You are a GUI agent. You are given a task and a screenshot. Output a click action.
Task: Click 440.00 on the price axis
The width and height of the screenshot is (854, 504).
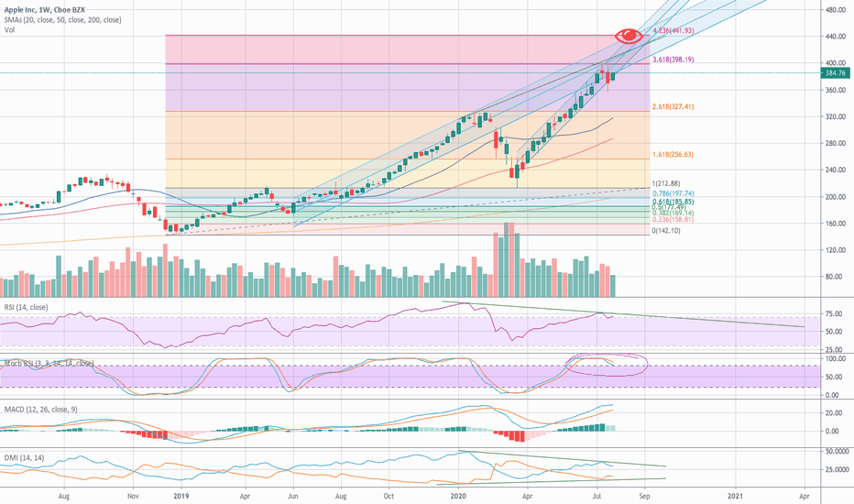(836, 37)
